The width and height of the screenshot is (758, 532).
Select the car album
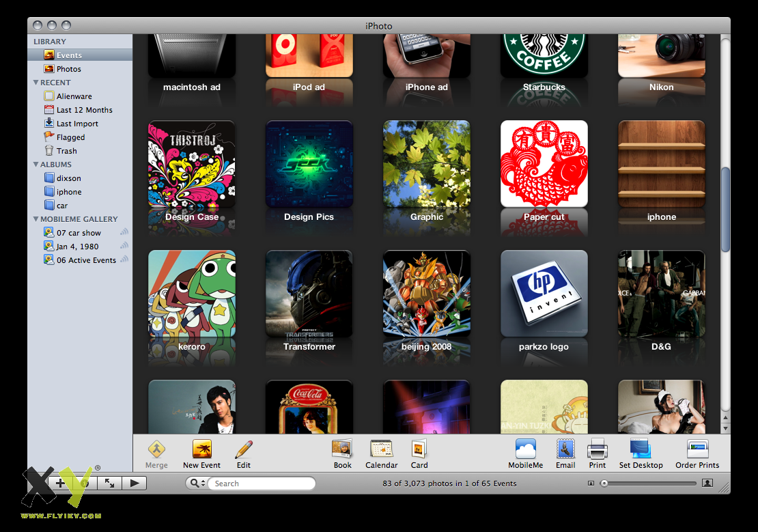point(80,206)
